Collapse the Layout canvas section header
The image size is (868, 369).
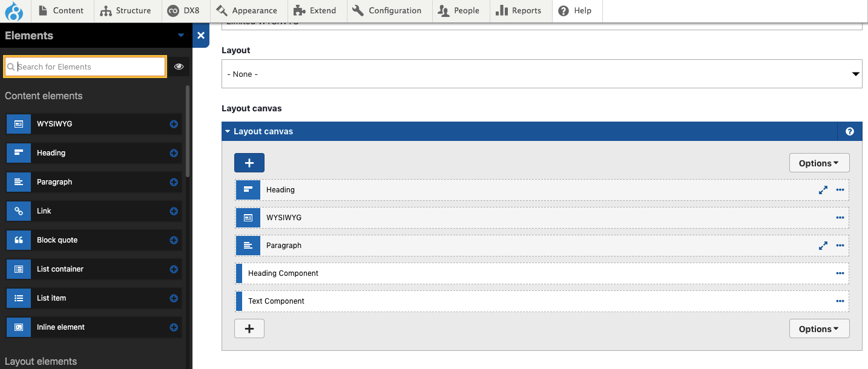tap(263, 131)
